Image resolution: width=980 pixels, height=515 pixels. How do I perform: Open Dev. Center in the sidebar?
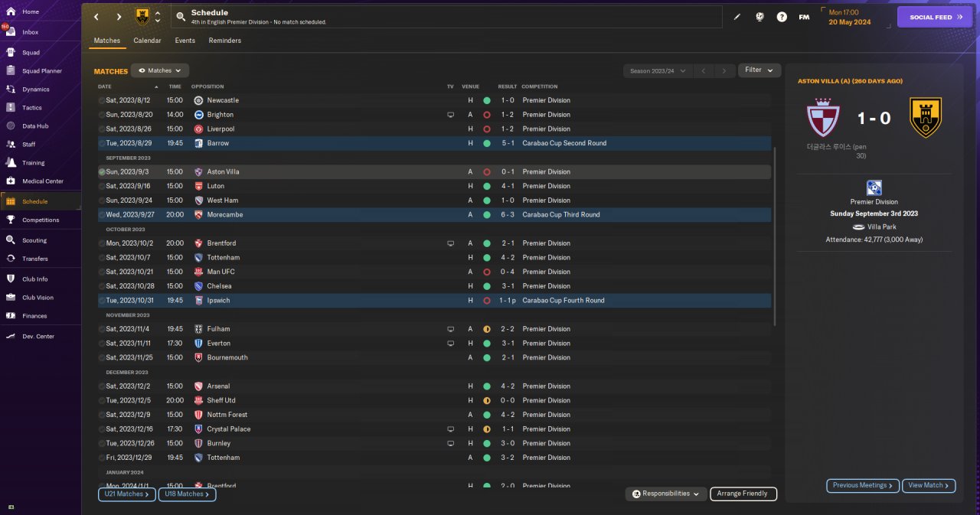click(38, 336)
